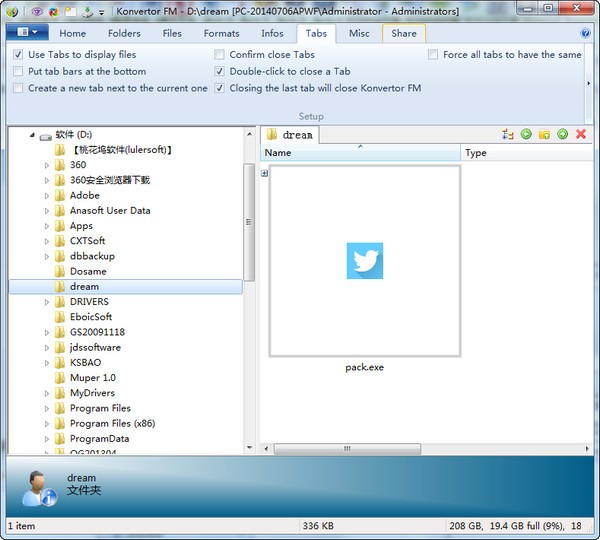
Task: Click the D: drive icon in tree
Action: click(46, 136)
